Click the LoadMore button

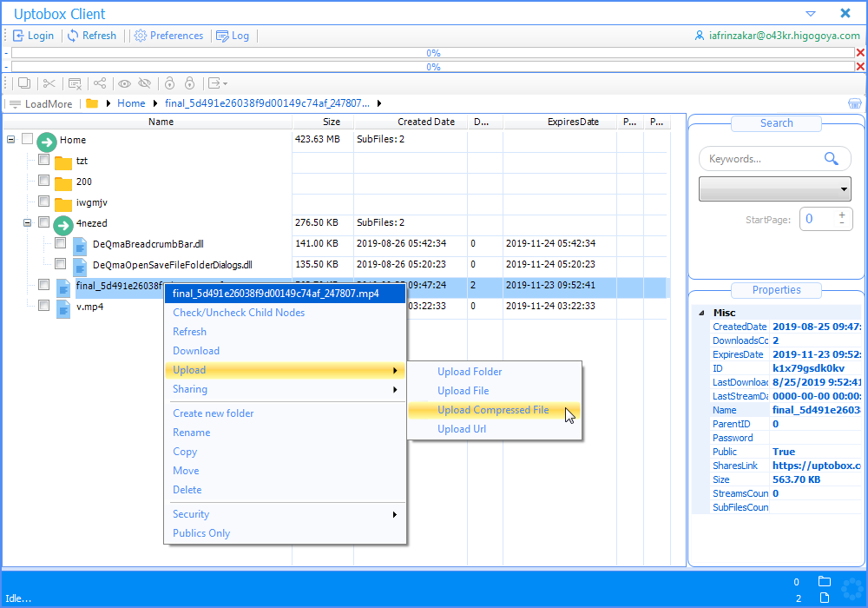[41, 103]
